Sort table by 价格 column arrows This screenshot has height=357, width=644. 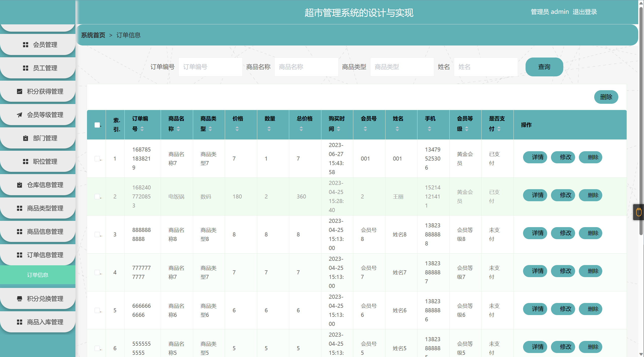click(x=237, y=129)
